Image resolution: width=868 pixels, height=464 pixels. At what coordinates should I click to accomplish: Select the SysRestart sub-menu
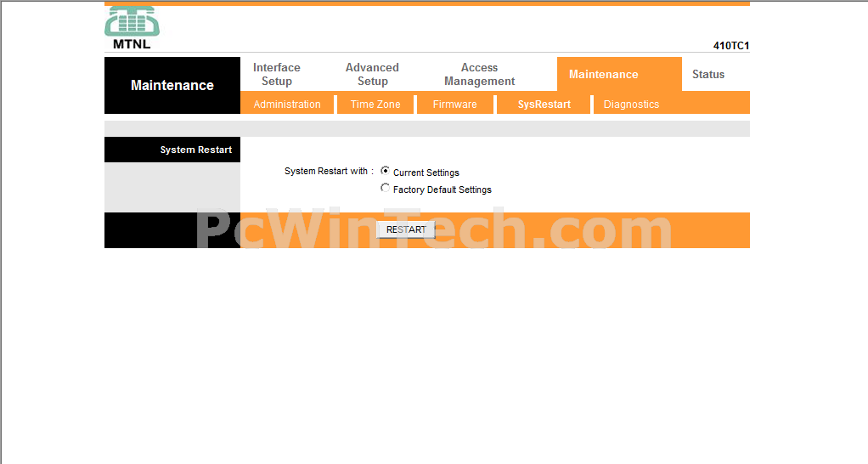[x=544, y=104]
